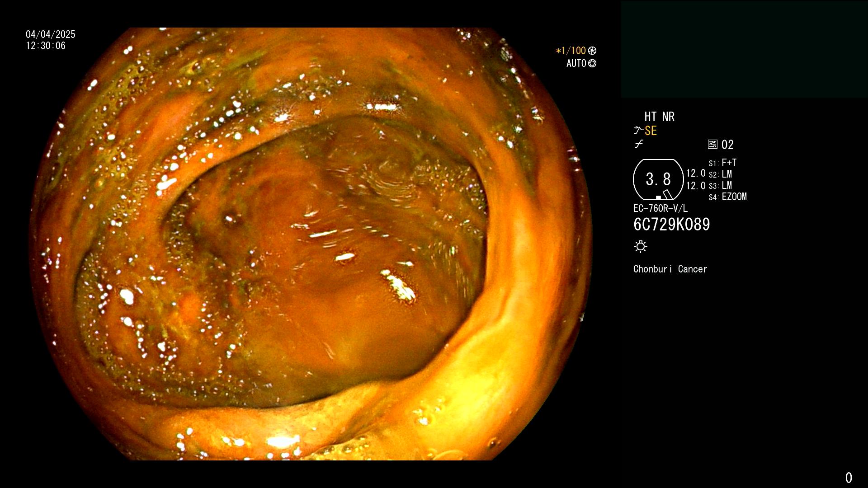The height and width of the screenshot is (488, 868).
Task: Click the counter 0 at bottom right
Action: (x=849, y=478)
